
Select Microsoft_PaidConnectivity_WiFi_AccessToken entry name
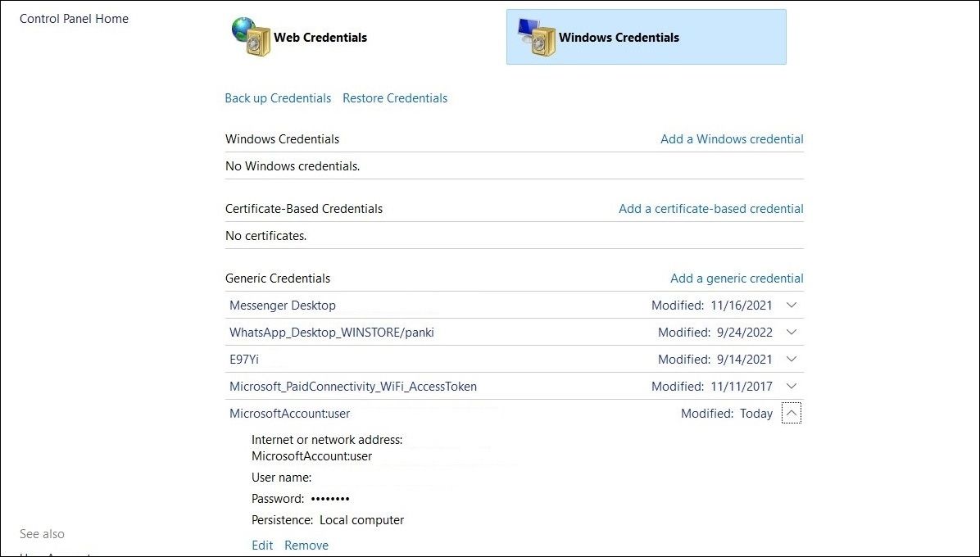coord(353,387)
